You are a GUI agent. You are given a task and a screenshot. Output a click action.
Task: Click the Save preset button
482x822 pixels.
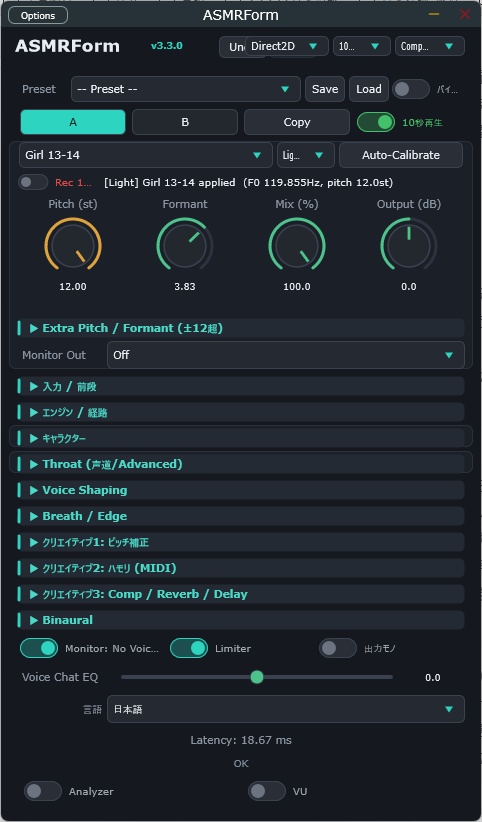325,89
